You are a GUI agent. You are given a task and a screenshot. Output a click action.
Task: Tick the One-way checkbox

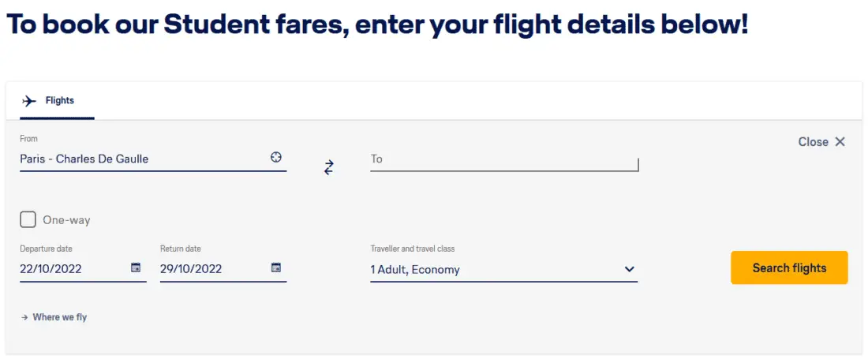click(28, 220)
